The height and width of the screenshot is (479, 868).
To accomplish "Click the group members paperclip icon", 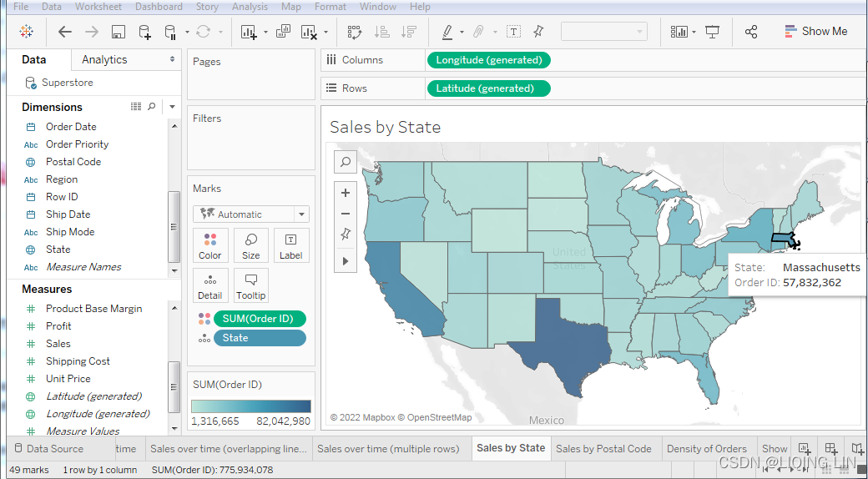I will coord(478,32).
